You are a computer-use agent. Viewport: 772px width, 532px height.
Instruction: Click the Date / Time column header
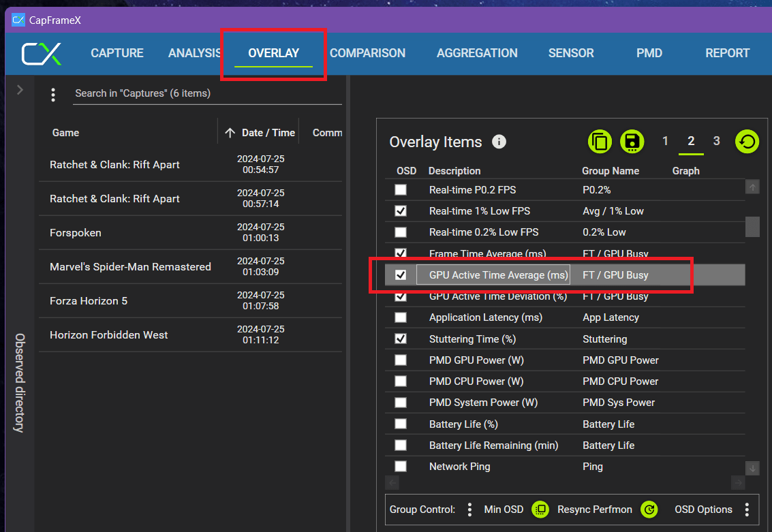click(x=268, y=133)
